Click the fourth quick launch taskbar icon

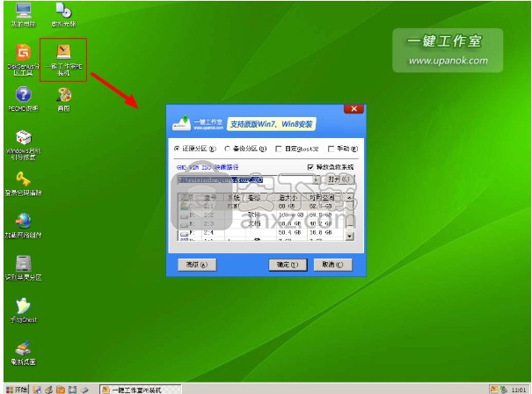(x=73, y=390)
